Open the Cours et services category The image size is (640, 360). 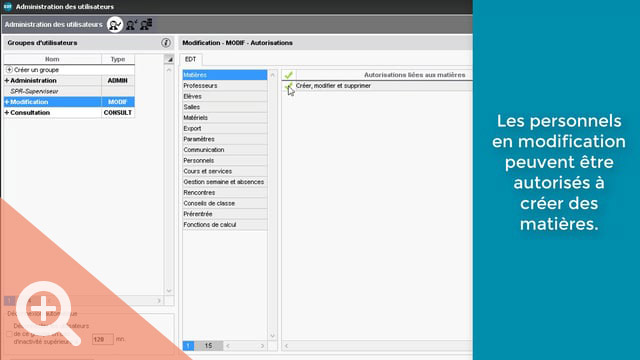pyautogui.click(x=225, y=171)
